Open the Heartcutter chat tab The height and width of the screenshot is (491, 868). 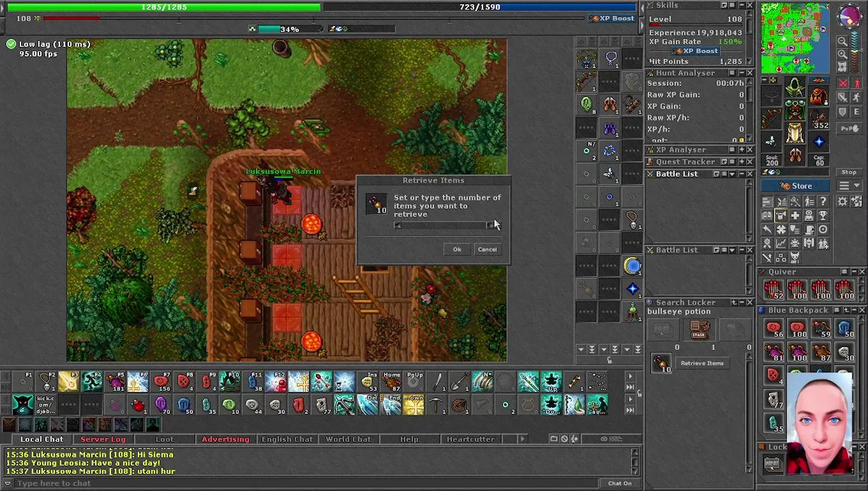pos(471,439)
